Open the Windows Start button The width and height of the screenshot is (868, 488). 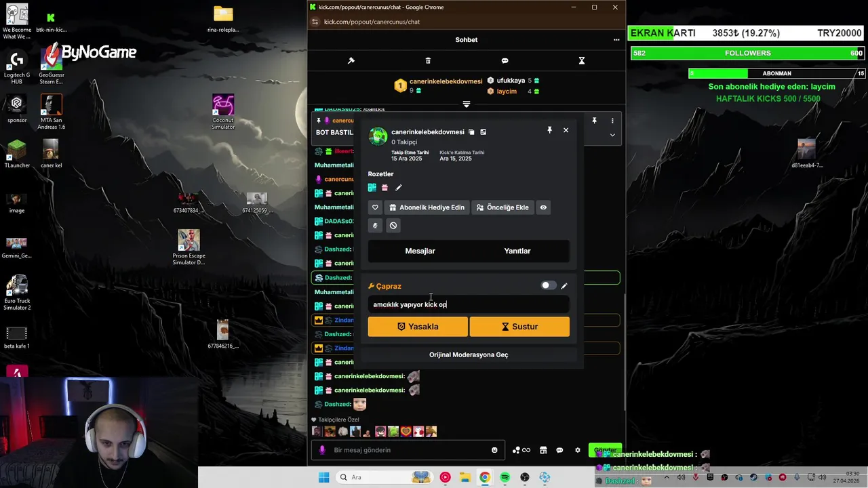pos(323,477)
